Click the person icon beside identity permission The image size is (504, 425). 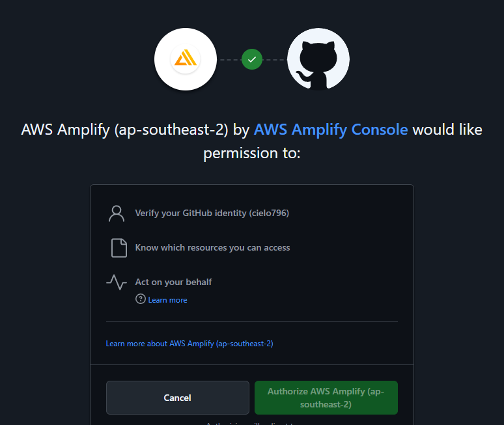[117, 213]
